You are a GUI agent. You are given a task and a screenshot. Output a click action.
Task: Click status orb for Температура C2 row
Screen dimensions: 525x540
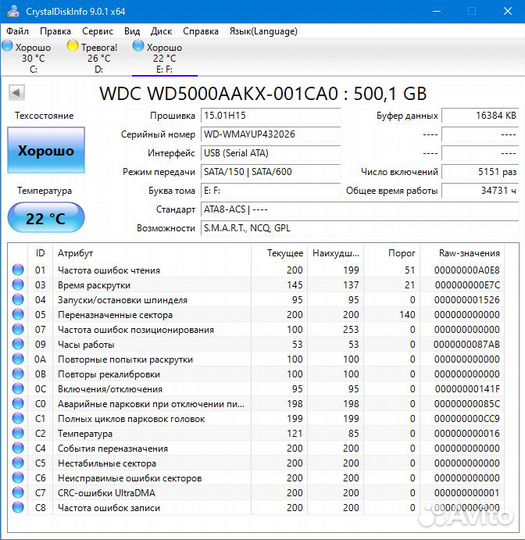pos(18,433)
